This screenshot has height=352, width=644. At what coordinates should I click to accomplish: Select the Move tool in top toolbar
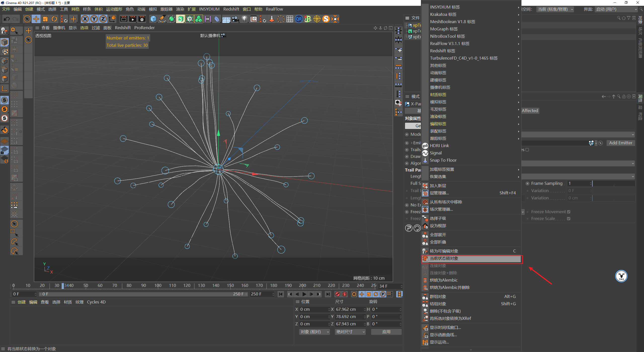tap(36, 19)
